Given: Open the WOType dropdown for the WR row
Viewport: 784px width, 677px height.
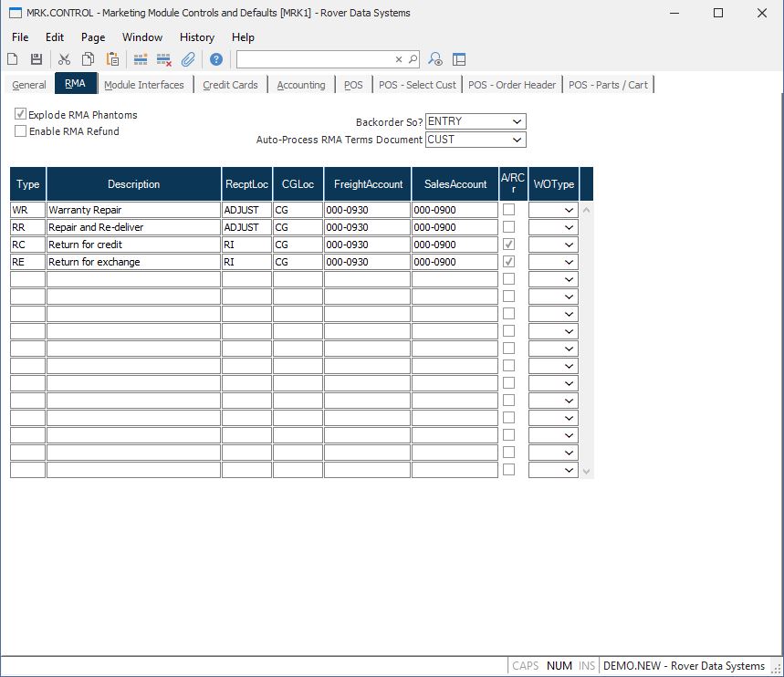Looking at the screenshot, I should pyautogui.click(x=570, y=210).
